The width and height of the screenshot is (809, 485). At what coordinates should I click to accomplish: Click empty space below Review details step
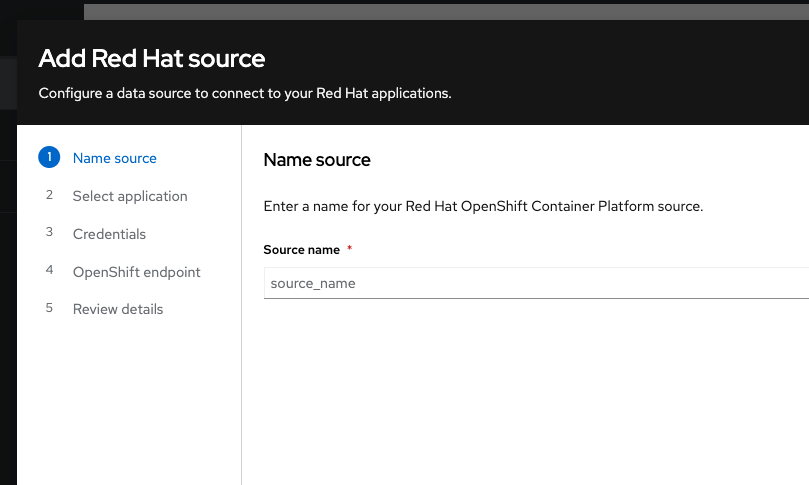pyautogui.click(x=129, y=400)
